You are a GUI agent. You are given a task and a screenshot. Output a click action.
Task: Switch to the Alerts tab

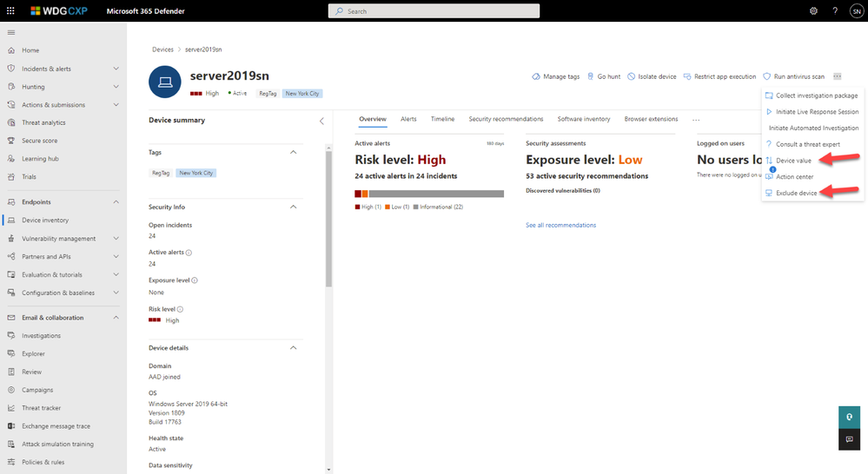[408, 119]
